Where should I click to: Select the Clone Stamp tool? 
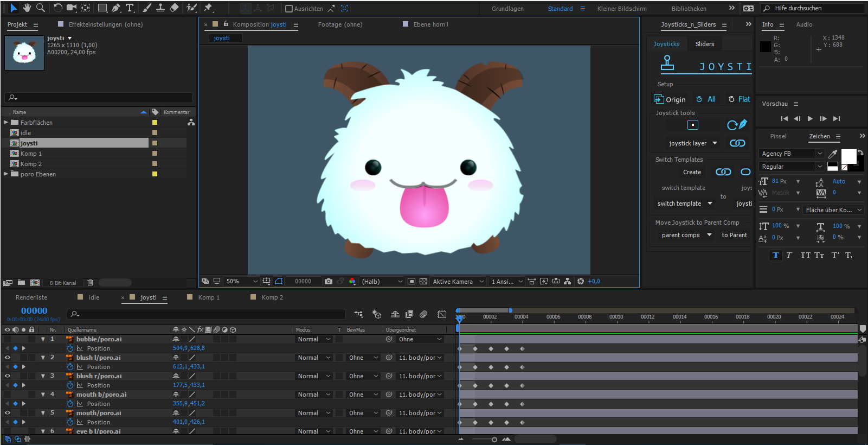pos(160,8)
